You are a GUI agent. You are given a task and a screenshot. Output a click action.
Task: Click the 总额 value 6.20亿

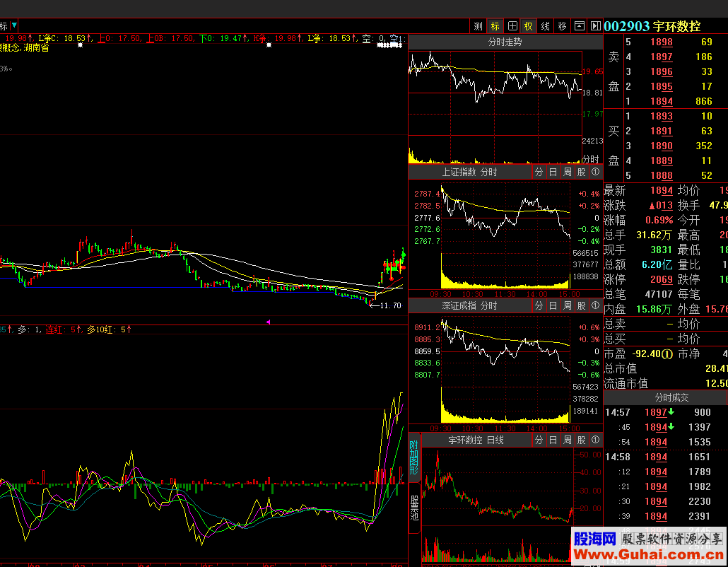point(657,264)
